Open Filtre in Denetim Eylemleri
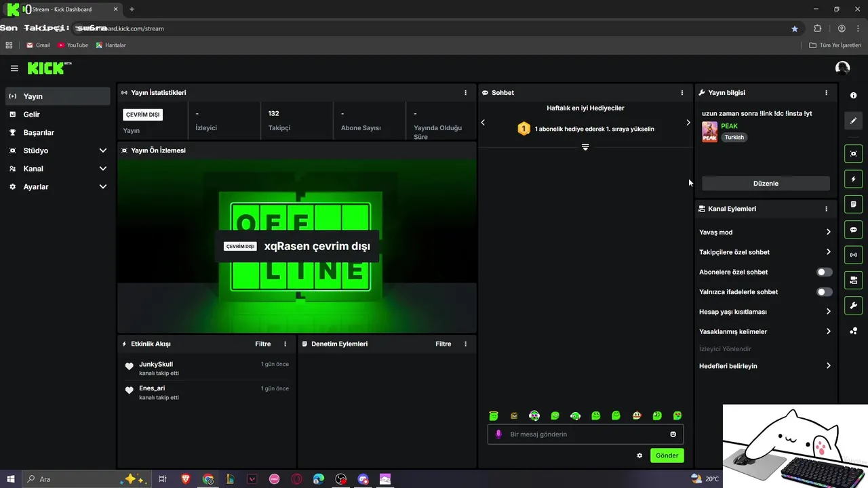The width and height of the screenshot is (868, 488). click(x=443, y=344)
